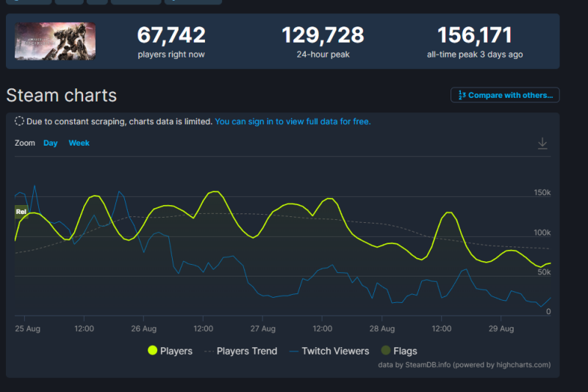
Task: Click the Zoom label
Action: click(x=25, y=143)
